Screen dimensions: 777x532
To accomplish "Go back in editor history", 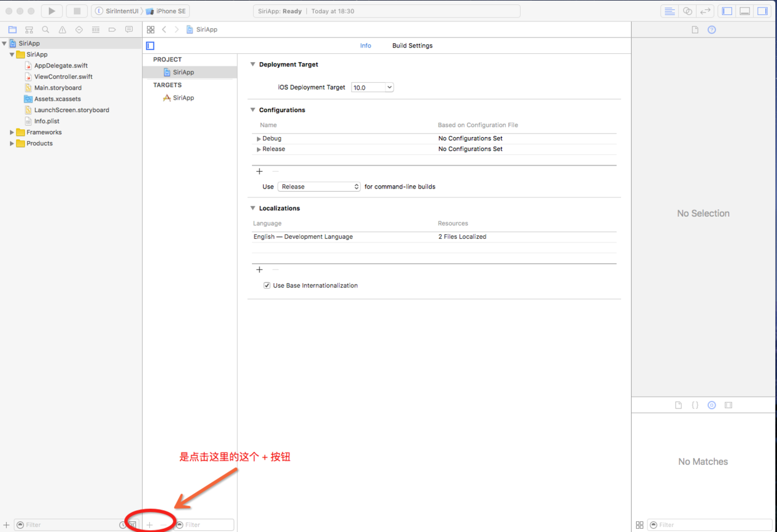I will click(x=164, y=29).
